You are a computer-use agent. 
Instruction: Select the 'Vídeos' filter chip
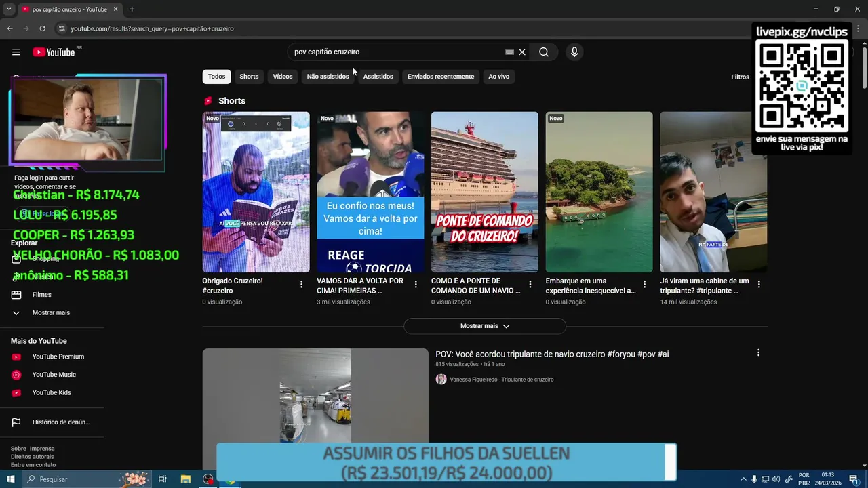tap(283, 77)
